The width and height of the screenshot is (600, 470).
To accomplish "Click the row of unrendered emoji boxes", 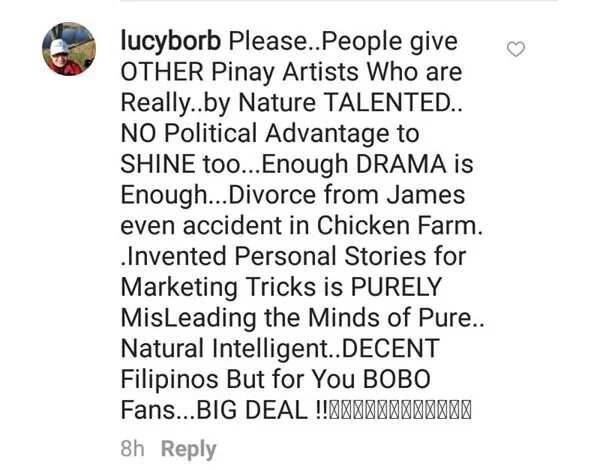I will point(400,410).
